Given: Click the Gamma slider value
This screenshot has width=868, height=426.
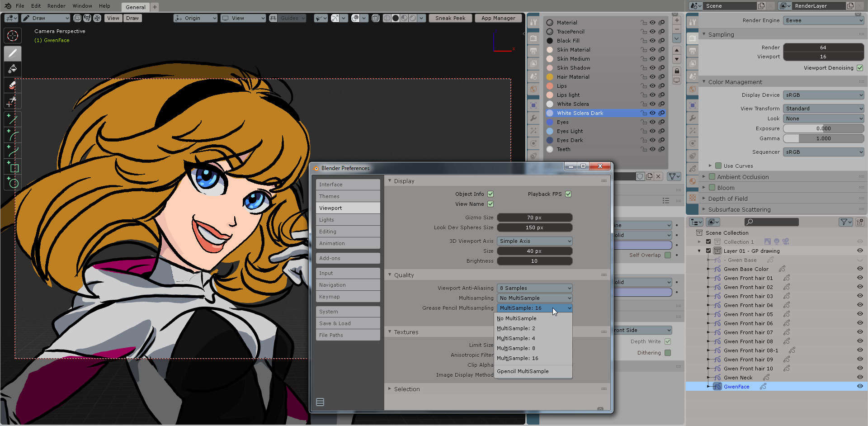Looking at the screenshot, I should pyautogui.click(x=823, y=138).
